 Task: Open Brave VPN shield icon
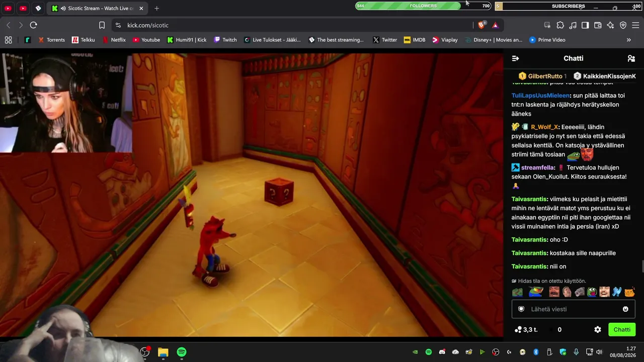623,25
